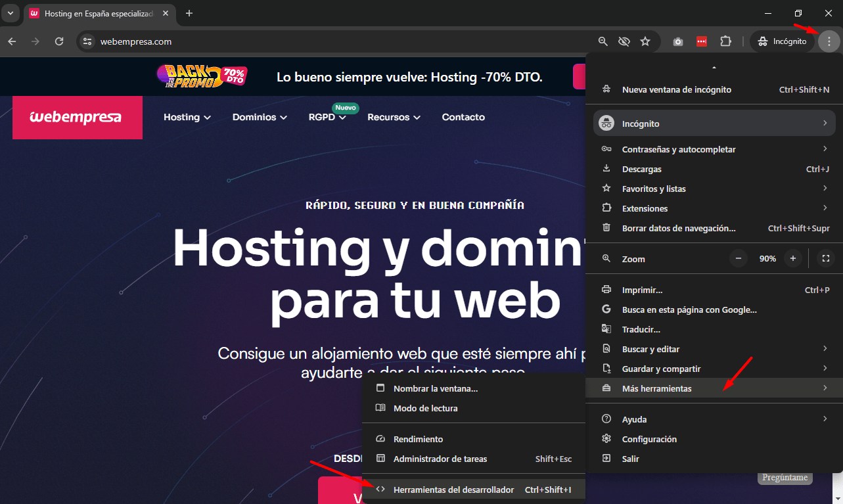The image size is (843, 504).
Task: Open the Buscar y editar submenu
Action: [x=714, y=349]
